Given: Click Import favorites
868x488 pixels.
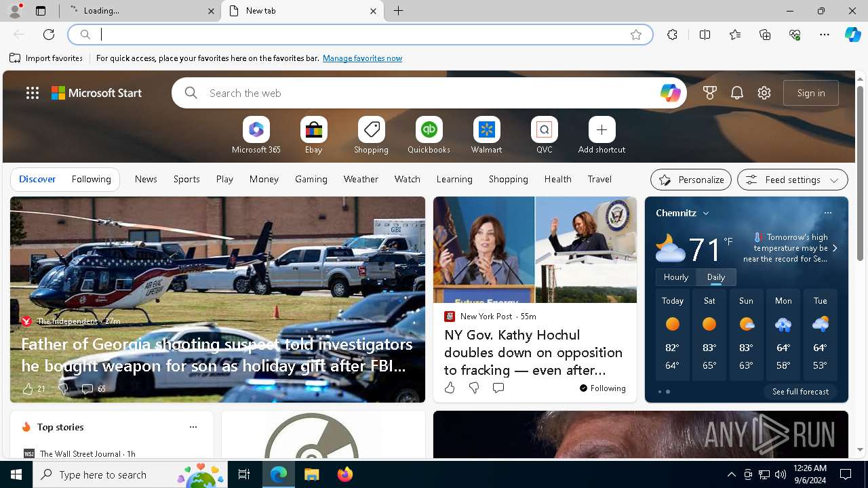Looking at the screenshot, I should click(x=46, y=58).
